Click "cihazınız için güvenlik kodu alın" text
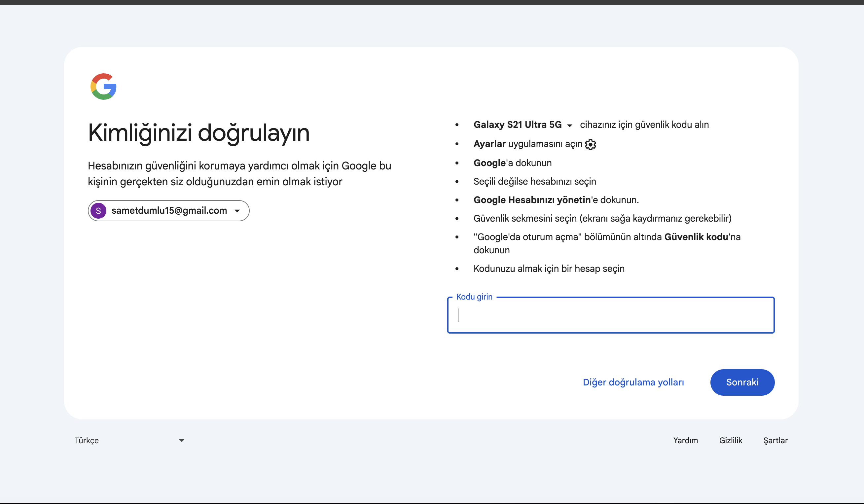Viewport: 864px width, 504px height. coord(644,125)
